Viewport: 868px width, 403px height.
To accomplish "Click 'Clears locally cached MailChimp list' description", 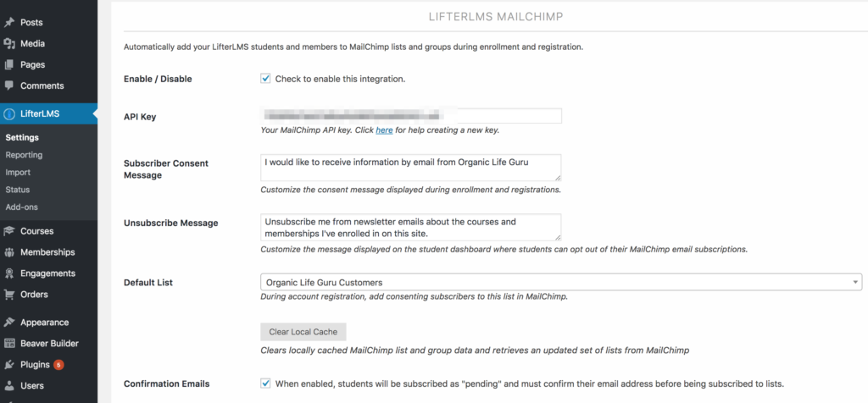I will click(475, 350).
